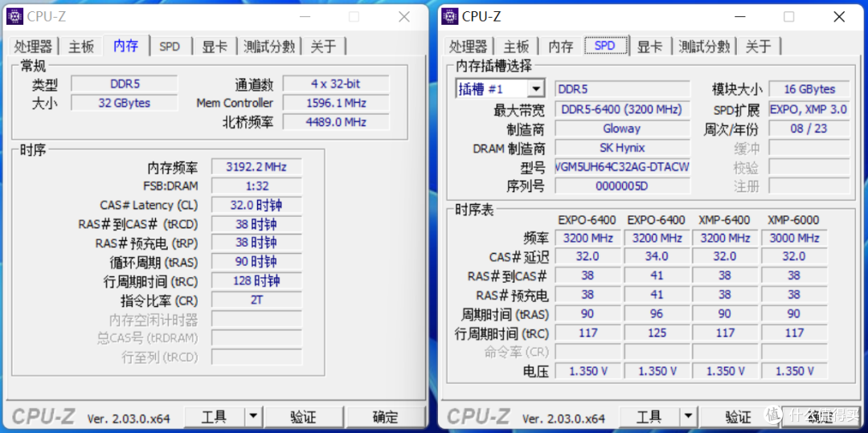Click Gloway 制造商 field
This screenshot has height=433, width=868.
tap(622, 129)
